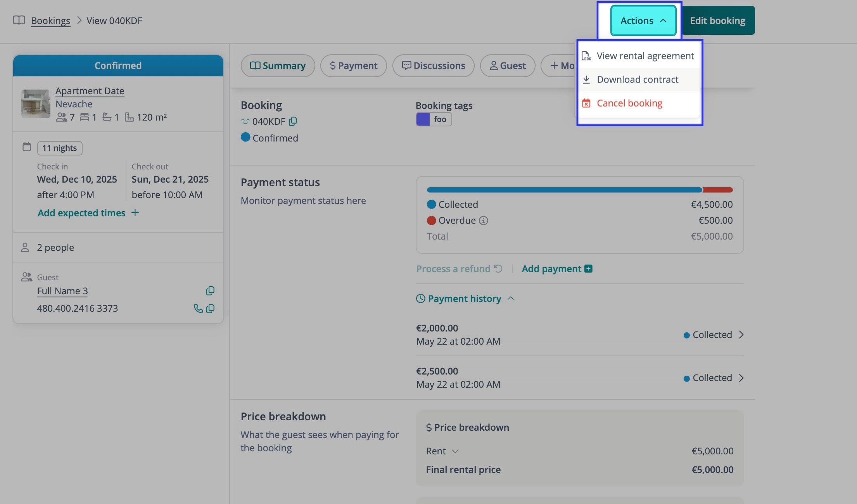Image resolution: width=857 pixels, height=504 pixels.
Task: Click the bookings book icon in breadcrumb
Action: [x=19, y=20]
